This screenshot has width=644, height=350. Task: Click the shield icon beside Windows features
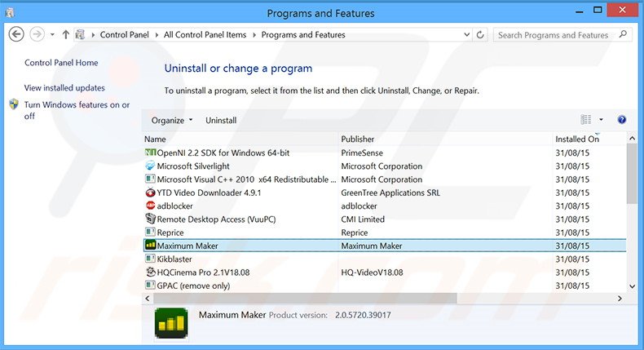click(x=14, y=104)
